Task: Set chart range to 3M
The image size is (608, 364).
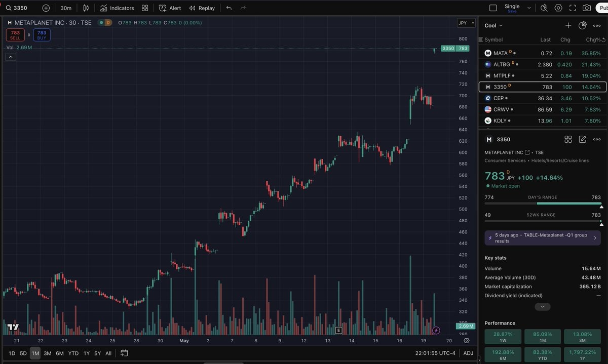Action: click(48, 353)
